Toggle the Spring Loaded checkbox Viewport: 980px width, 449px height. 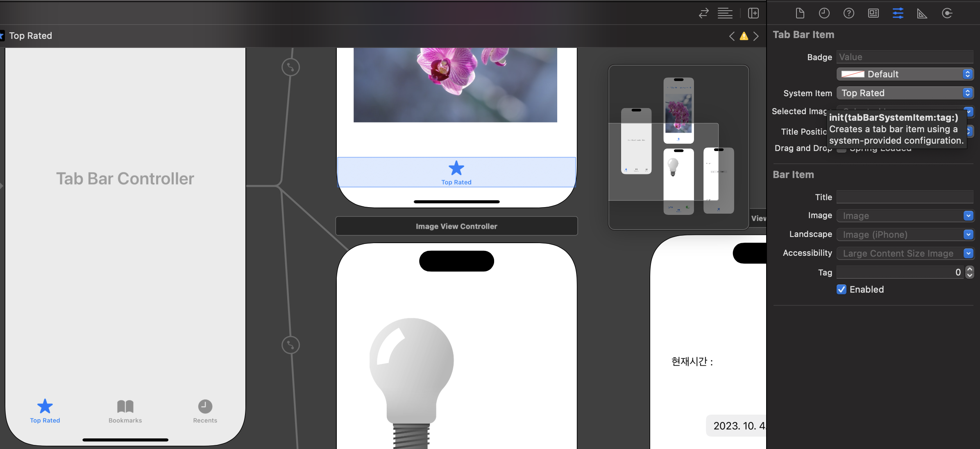click(x=841, y=150)
